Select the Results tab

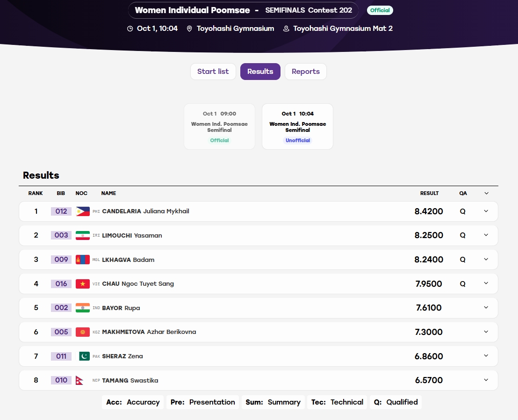(260, 72)
